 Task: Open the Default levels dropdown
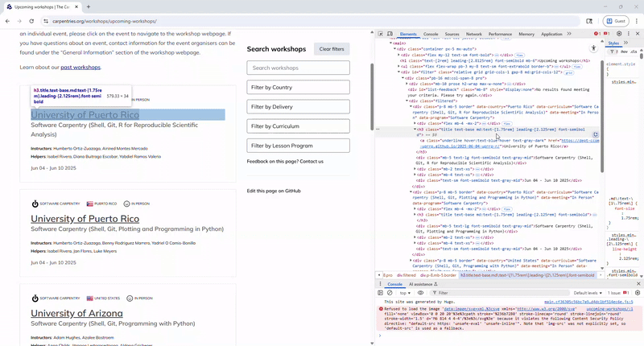click(x=589, y=293)
